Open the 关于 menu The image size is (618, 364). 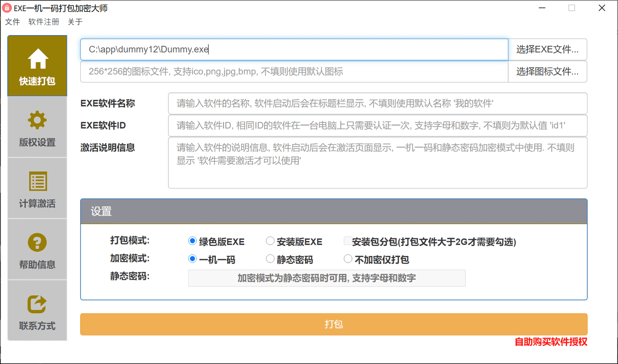click(x=75, y=22)
